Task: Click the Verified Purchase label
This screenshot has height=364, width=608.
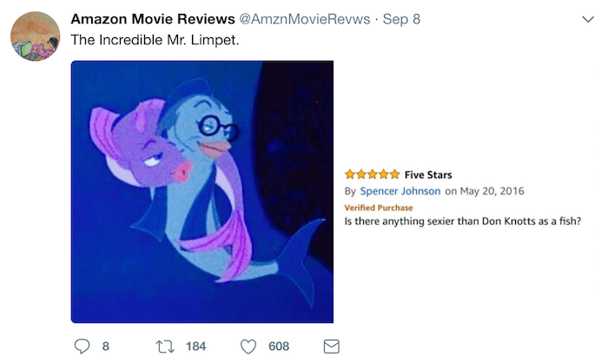Action: [x=379, y=208]
